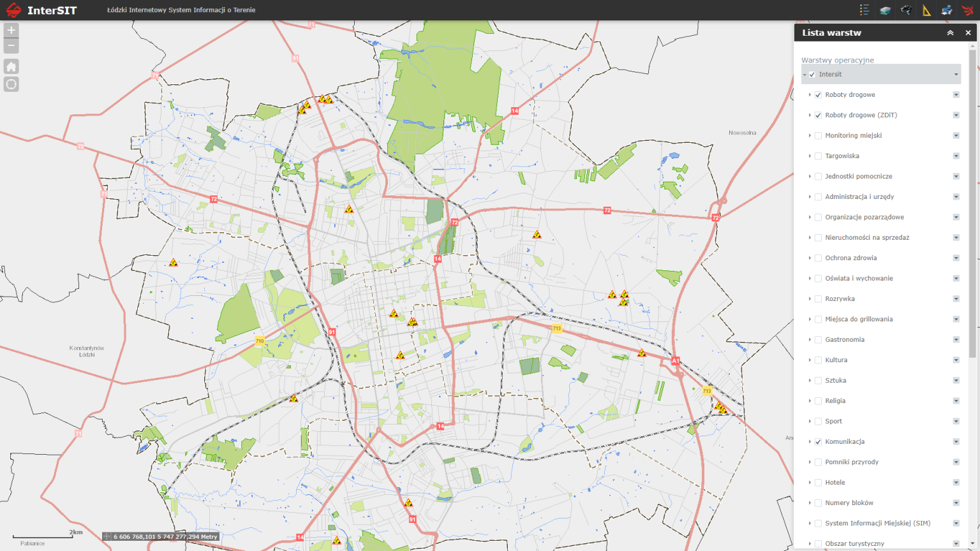Click the locate-me crosshair button

(x=11, y=84)
